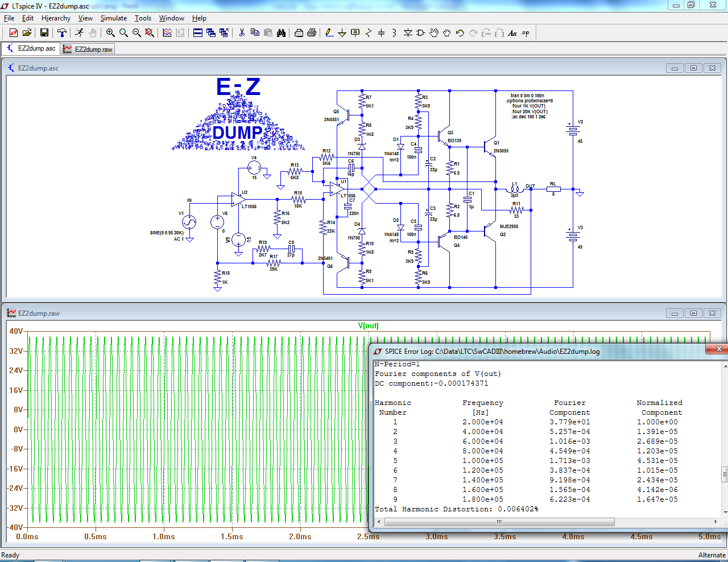Click the V1 sine source in schematic
The image size is (728, 562).
click(188, 222)
